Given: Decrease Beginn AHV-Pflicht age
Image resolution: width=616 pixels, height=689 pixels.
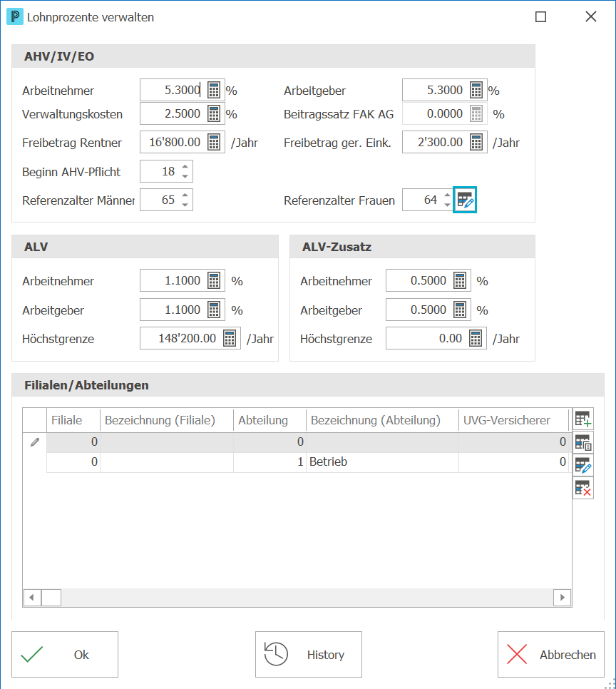Looking at the screenshot, I should 185,176.
